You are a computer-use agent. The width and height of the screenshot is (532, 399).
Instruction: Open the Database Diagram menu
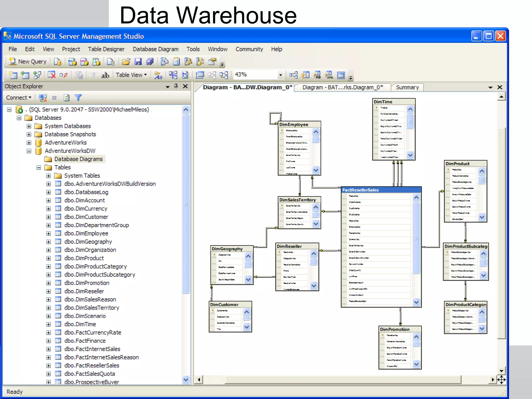pos(156,49)
